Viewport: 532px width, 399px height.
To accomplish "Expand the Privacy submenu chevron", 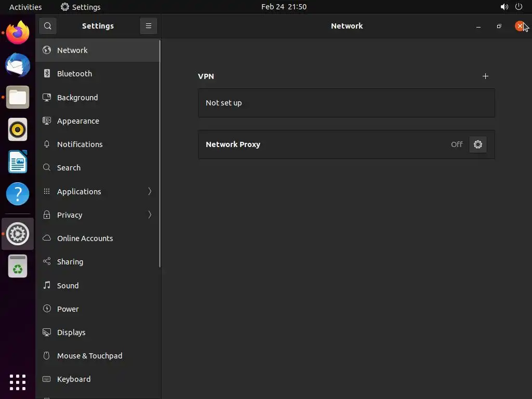I will (x=150, y=215).
